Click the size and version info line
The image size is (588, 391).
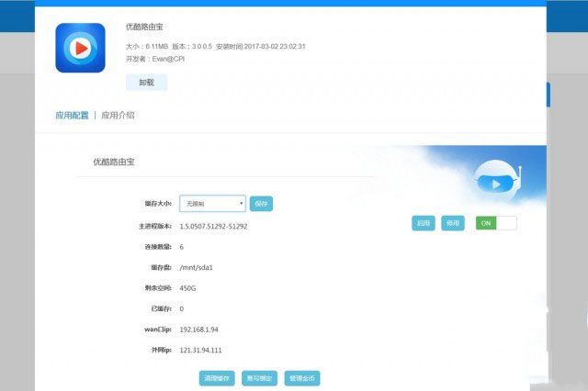(216, 47)
